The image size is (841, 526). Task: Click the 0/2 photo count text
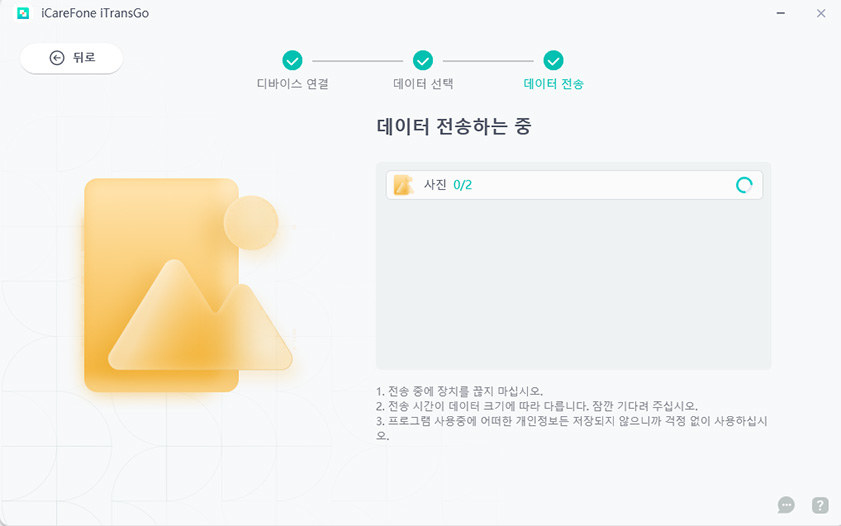[x=462, y=185]
